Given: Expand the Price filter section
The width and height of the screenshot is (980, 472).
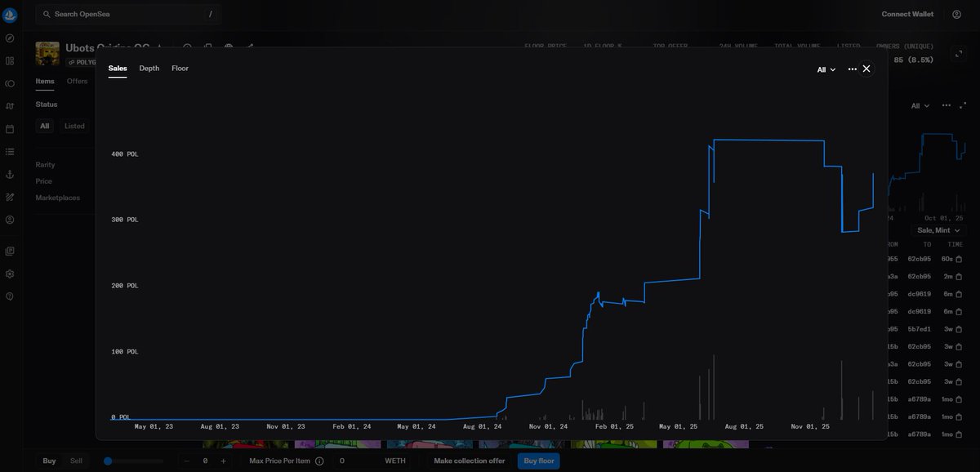Looking at the screenshot, I should pyautogui.click(x=43, y=181).
